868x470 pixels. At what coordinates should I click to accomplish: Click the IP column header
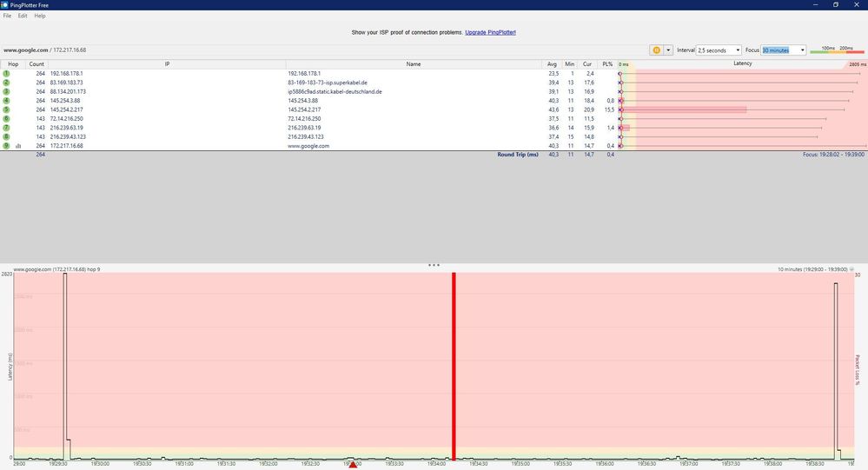167,64
